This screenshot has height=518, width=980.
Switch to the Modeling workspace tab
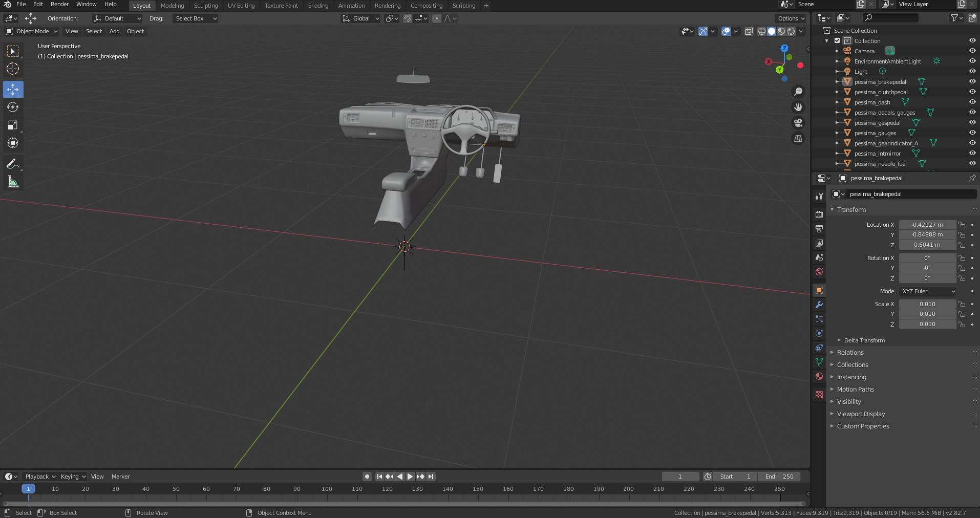tap(172, 6)
